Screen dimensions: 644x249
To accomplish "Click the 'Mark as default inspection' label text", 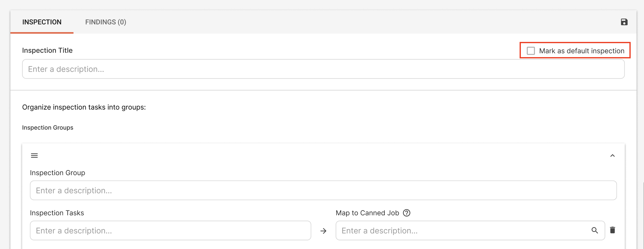I will click(582, 51).
